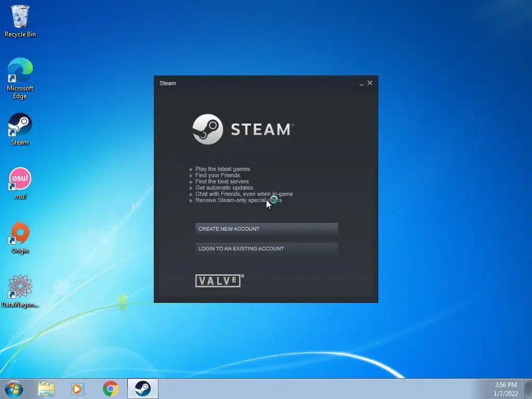The height and width of the screenshot is (399, 532).
Task: Click 'Get automatic updates' text
Action: [224, 188]
